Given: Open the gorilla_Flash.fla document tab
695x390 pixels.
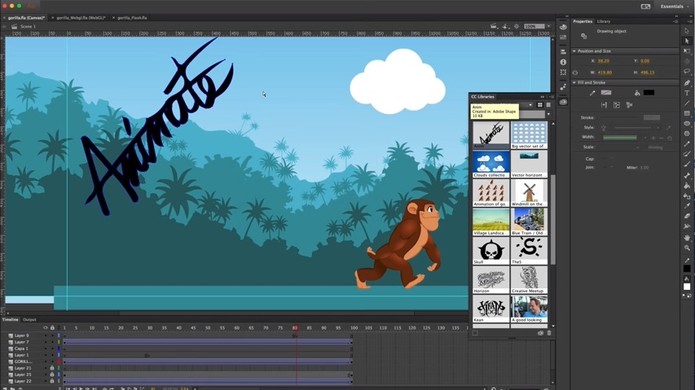Looking at the screenshot, I should [x=132, y=18].
